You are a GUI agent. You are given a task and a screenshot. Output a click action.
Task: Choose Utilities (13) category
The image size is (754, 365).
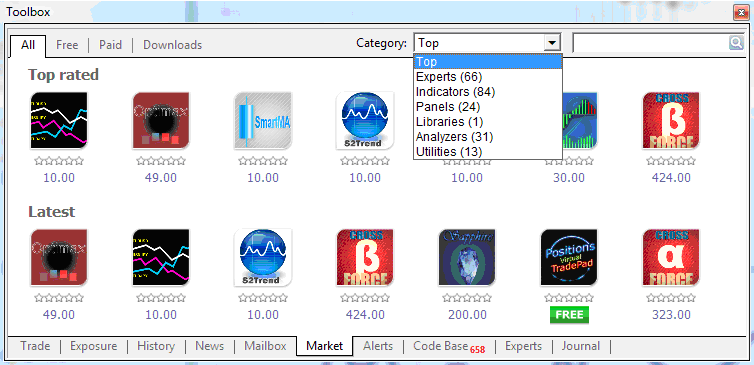pyautogui.click(x=488, y=151)
